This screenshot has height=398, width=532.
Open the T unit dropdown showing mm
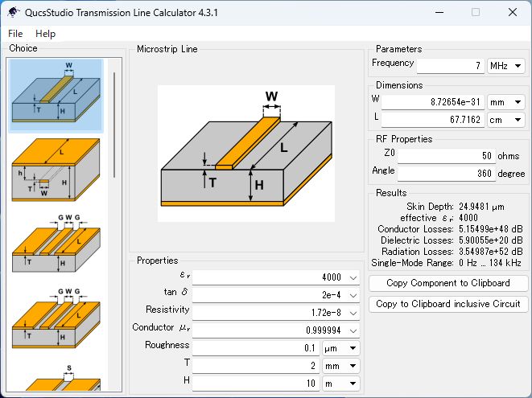[x=340, y=366]
